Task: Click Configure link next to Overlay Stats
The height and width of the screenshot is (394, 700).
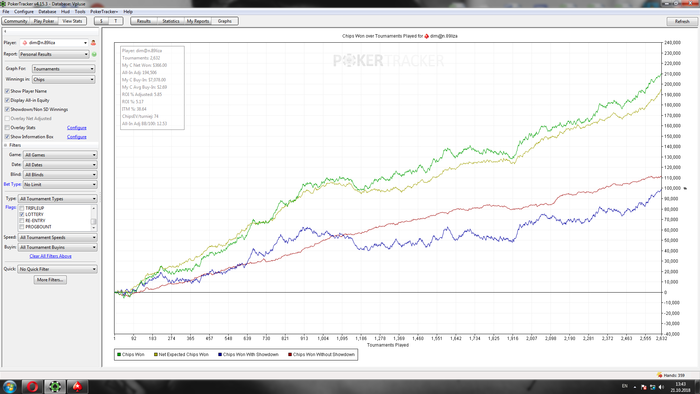Action: click(x=77, y=128)
